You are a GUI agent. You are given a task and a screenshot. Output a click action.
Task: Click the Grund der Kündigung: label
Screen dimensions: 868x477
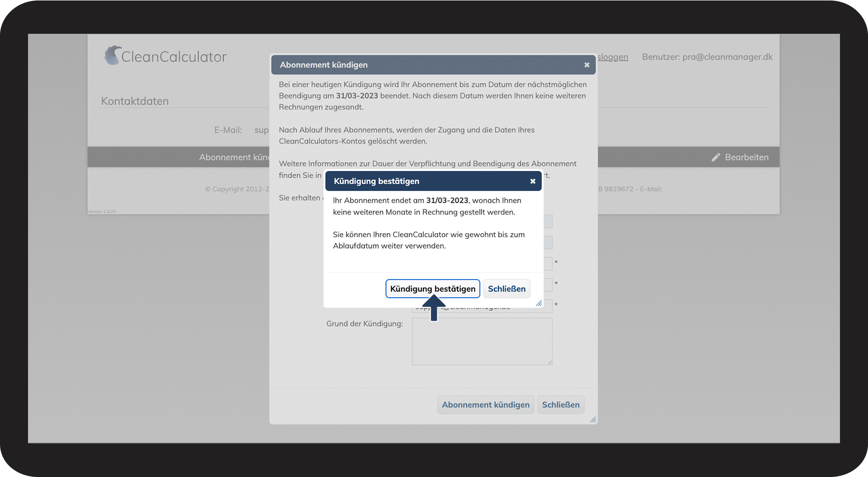tap(364, 324)
